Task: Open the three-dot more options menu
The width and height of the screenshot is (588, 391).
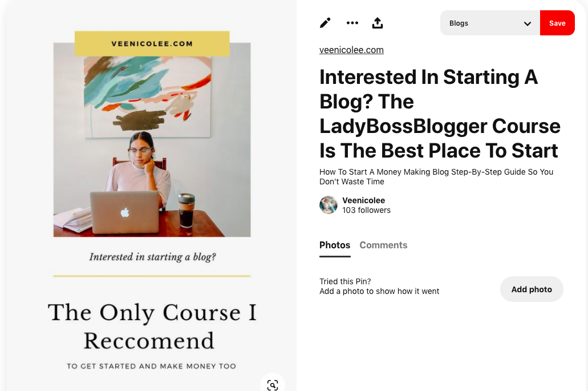Action: [352, 23]
